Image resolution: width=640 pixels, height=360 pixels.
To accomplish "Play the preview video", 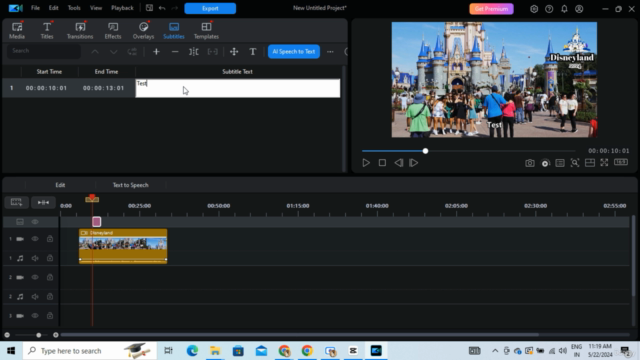I will click(x=366, y=163).
